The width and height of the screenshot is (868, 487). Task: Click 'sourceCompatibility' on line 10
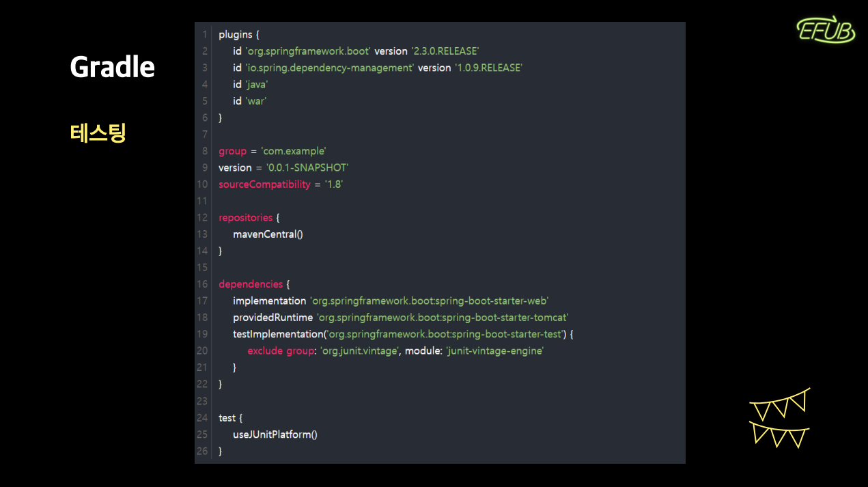pyautogui.click(x=264, y=184)
